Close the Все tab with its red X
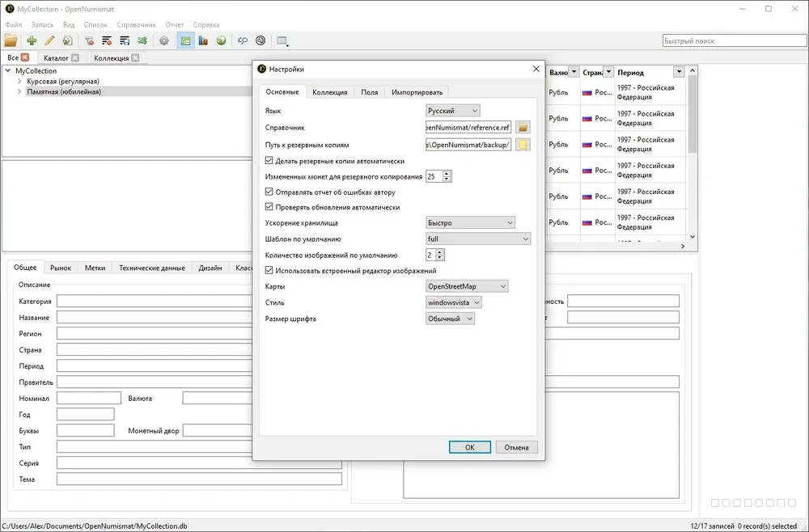 (25, 57)
